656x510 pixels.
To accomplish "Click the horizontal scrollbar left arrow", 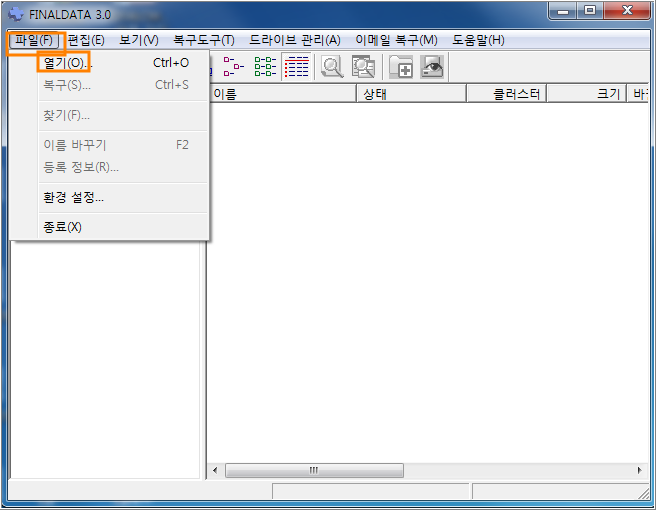I will (x=215, y=470).
